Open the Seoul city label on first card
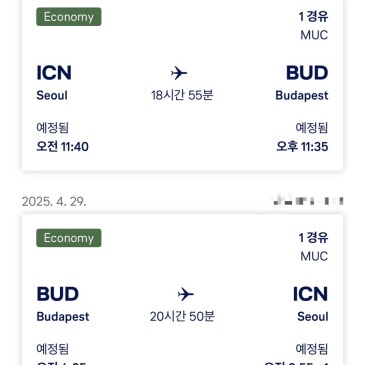The width and height of the screenshot is (365, 365). coord(52,96)
